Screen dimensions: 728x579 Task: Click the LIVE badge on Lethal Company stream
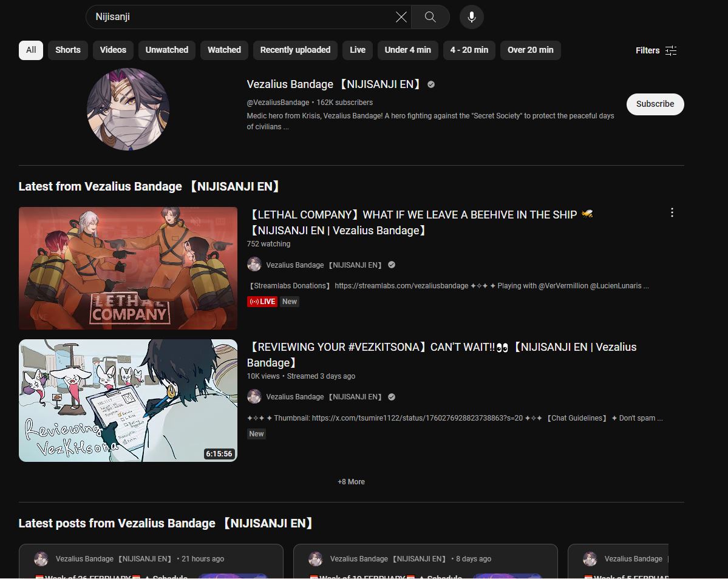(262, 302)
